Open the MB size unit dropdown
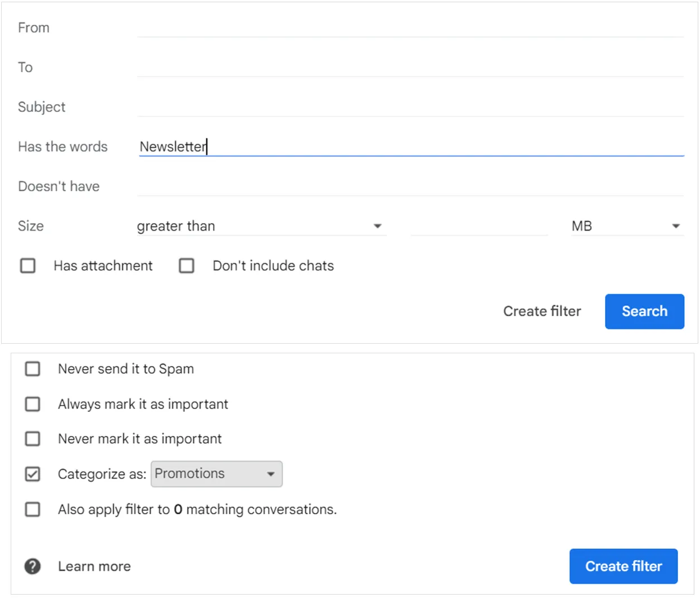The height and width of the screenshot is (598, 700). point(627,226)
